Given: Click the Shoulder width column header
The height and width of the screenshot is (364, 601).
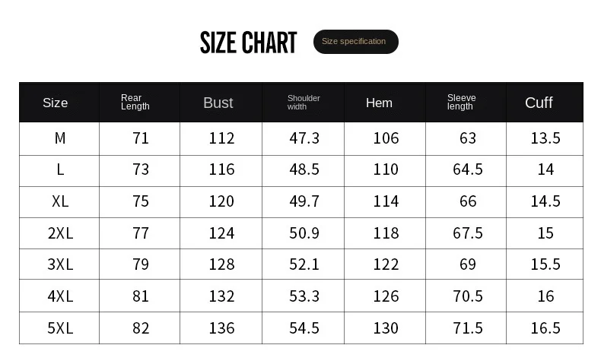Looking at the screenshot, I should (x=304, y=103).
